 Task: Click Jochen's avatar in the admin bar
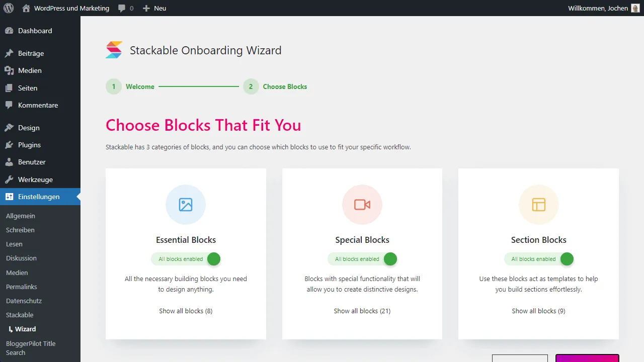click(635, 8)
